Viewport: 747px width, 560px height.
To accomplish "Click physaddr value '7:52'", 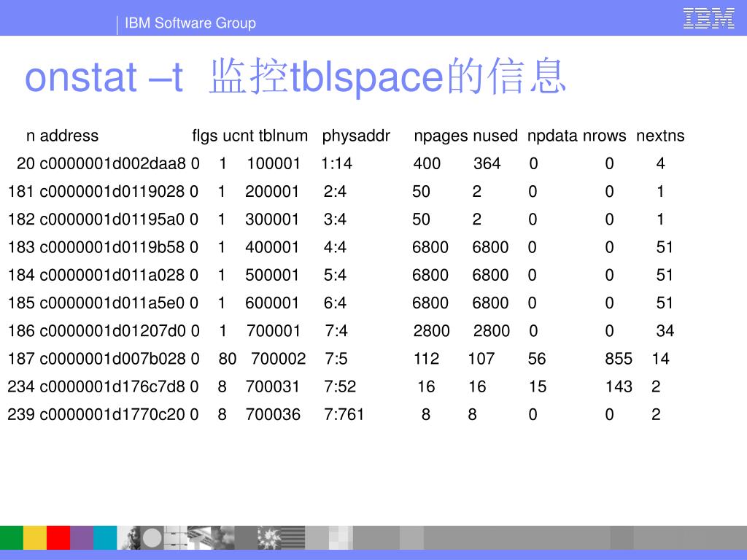I will tap(340, 386).
